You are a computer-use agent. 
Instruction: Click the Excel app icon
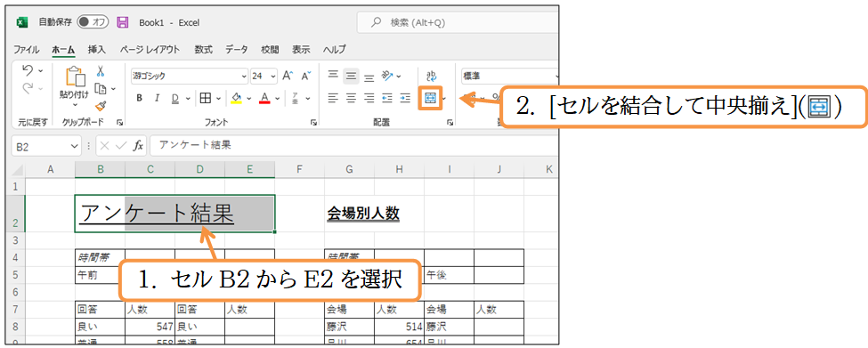pyautogui.click(x=22, y=22)
